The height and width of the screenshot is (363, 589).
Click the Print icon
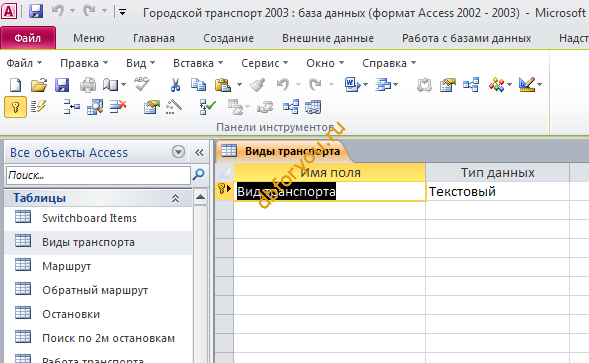click(x=88, y=85)
